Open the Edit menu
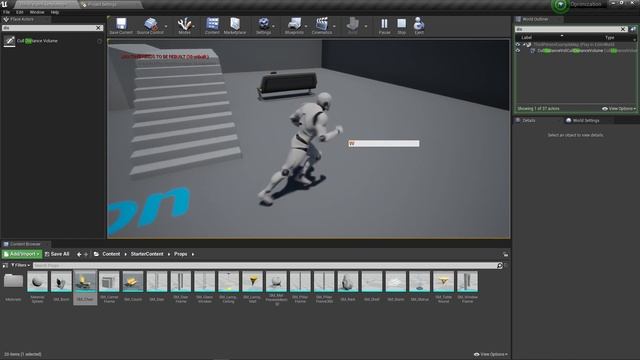 pyautogui.click(x=20, y=12)
